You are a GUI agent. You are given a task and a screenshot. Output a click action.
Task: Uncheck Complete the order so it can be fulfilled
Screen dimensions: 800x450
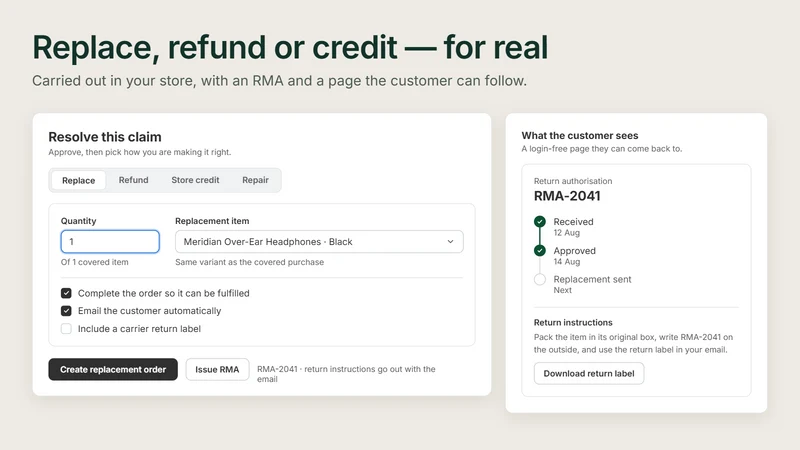(x=66, y=293)
